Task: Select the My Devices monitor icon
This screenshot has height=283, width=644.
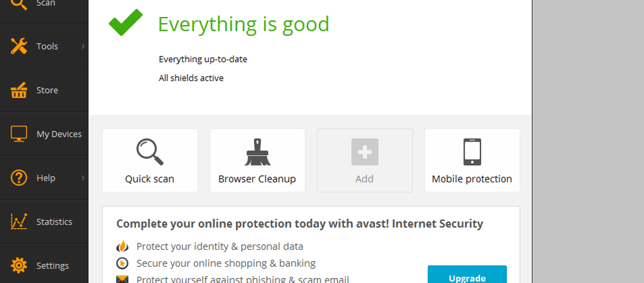Action: click(18, 134)
